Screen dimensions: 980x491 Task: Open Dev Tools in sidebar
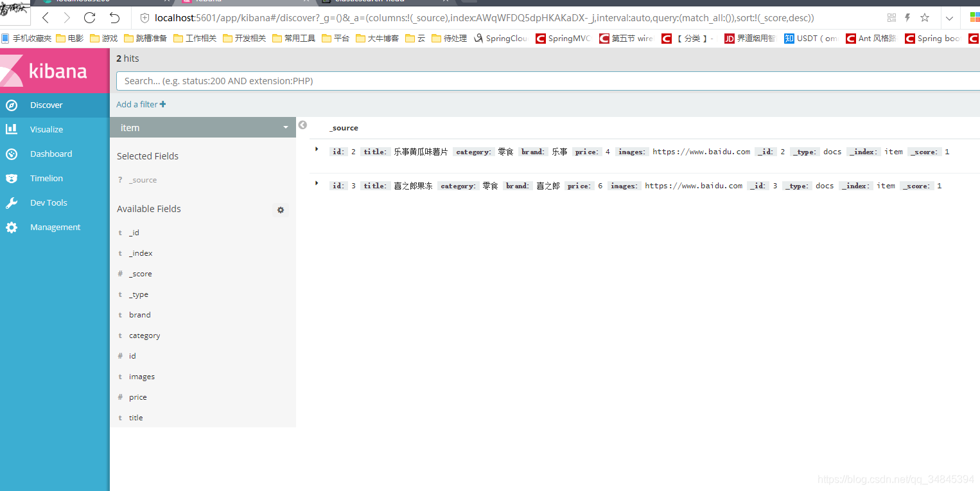(55, 202)
